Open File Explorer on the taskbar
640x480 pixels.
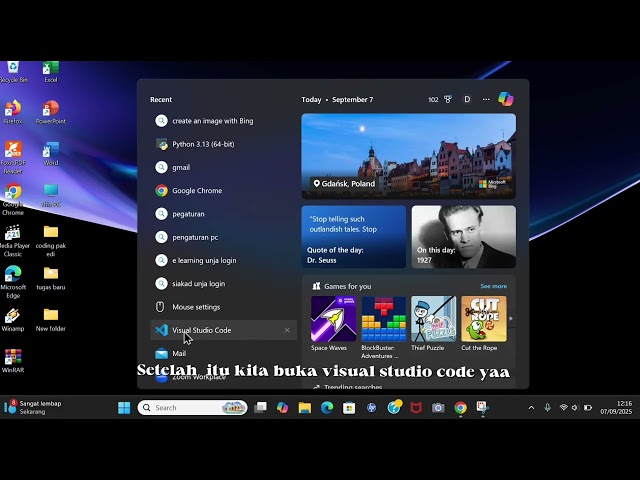pos(304,407)
